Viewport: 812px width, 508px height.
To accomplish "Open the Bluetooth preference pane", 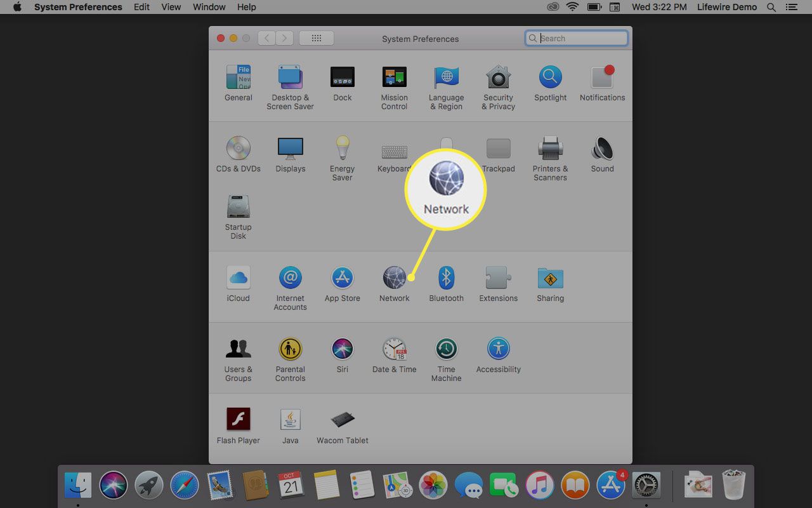I will (x=447, y=284).
